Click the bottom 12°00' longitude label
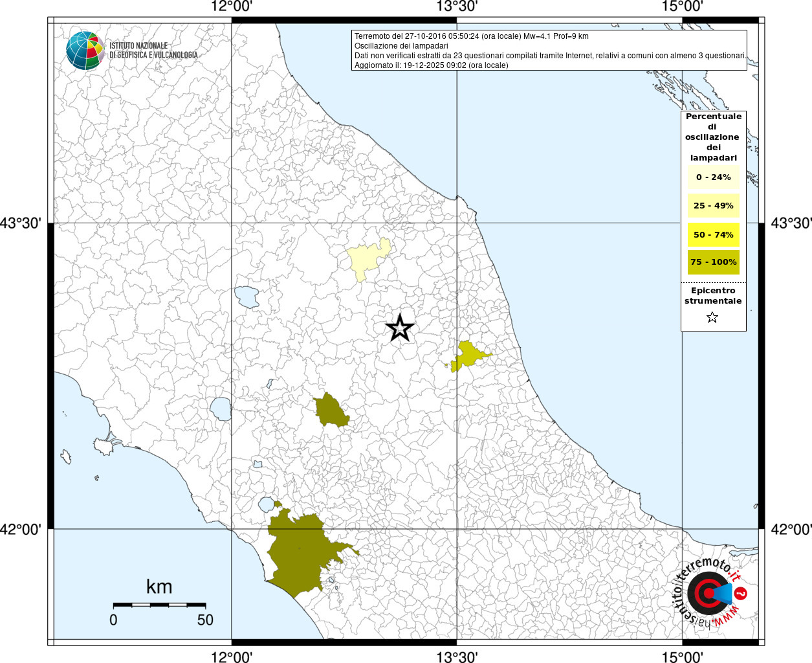This screenshot has height=663, width=812. click(232, 657)
